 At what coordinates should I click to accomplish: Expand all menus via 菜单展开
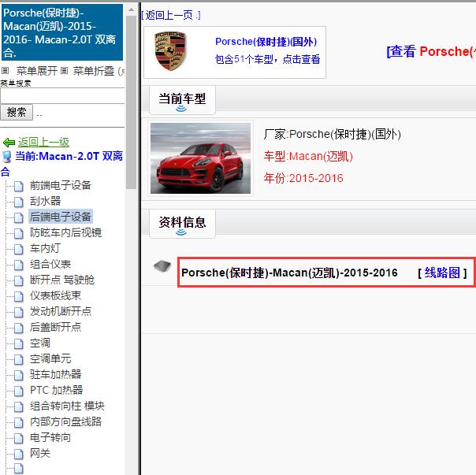click(x=37, y=71)
